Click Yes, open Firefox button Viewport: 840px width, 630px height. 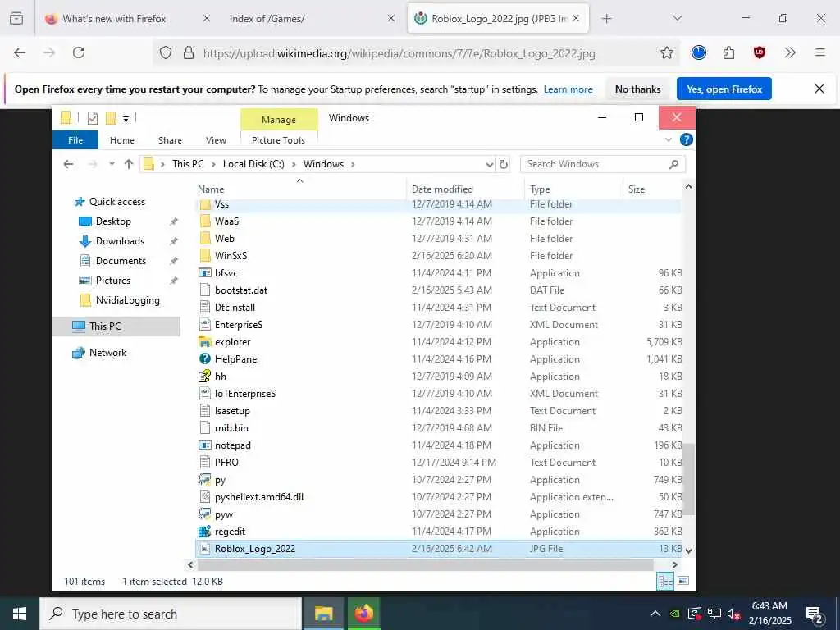pos(724,89)
